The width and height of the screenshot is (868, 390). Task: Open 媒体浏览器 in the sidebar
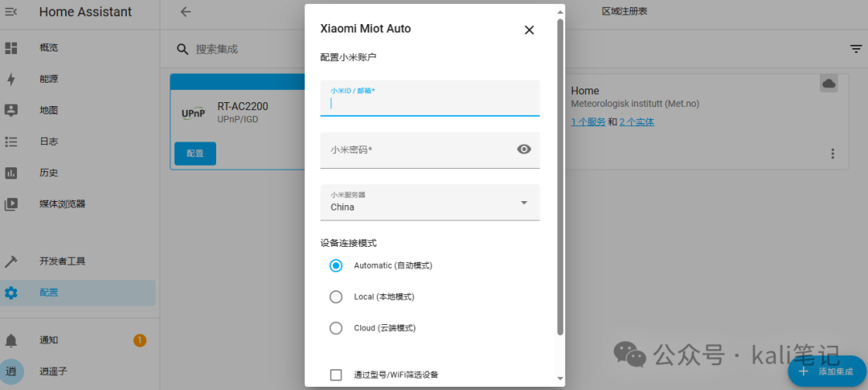click(77, 204)
